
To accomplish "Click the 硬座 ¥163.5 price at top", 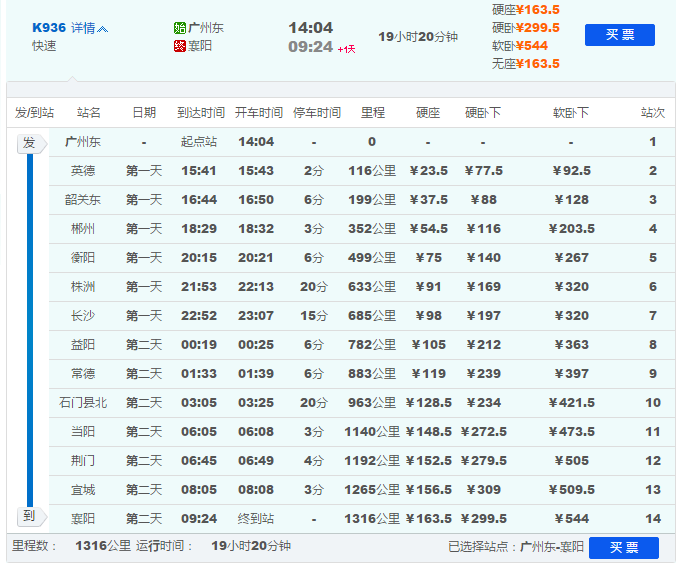I will pos(525,10).
